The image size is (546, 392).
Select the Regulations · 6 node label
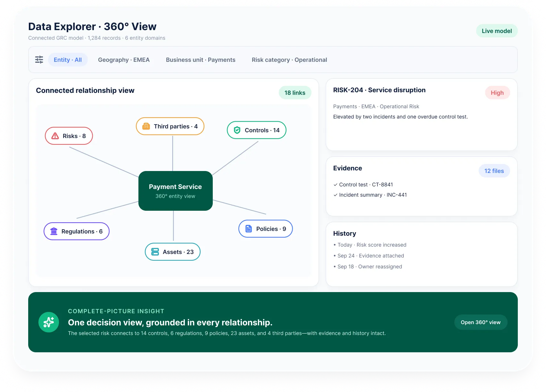tap(82, 231)
